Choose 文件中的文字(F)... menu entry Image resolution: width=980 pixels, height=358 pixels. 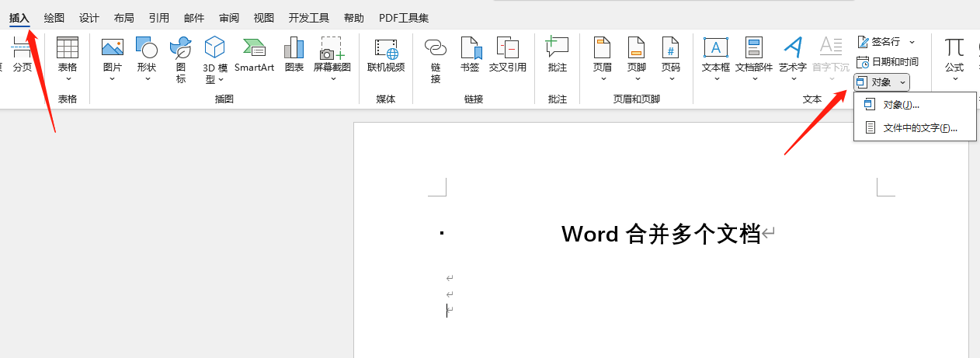click(914, 127)
